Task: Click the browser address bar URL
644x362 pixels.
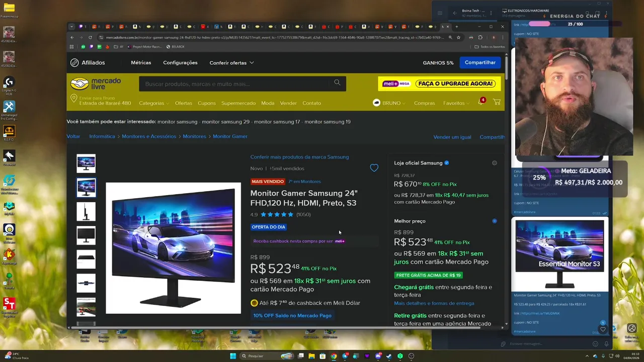Action: tap(274, 37)
